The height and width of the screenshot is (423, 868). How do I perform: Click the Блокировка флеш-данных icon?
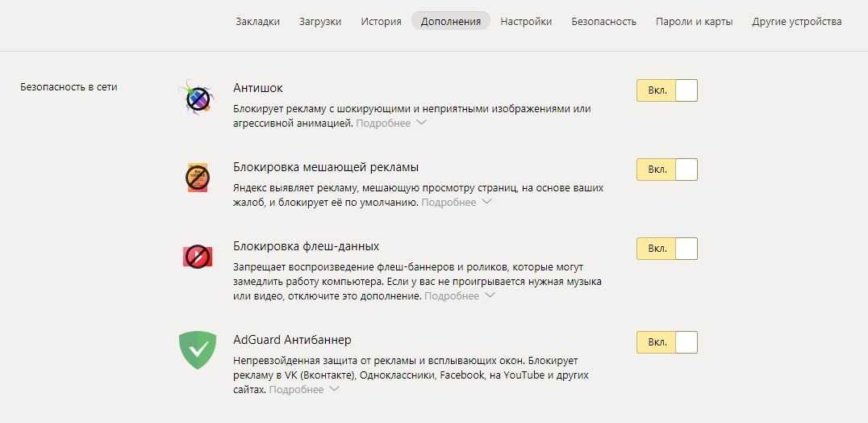[x=197, y=257]
